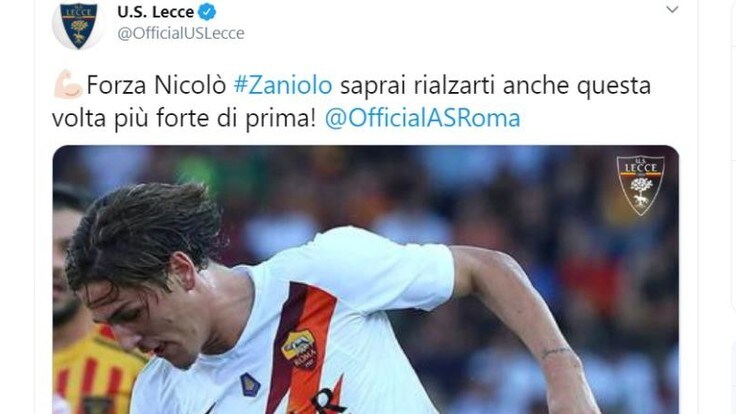Click the AS Roma crest on jersey
Image resolution: width=736 pixels, height=414 pixels.
pos(299,348)
